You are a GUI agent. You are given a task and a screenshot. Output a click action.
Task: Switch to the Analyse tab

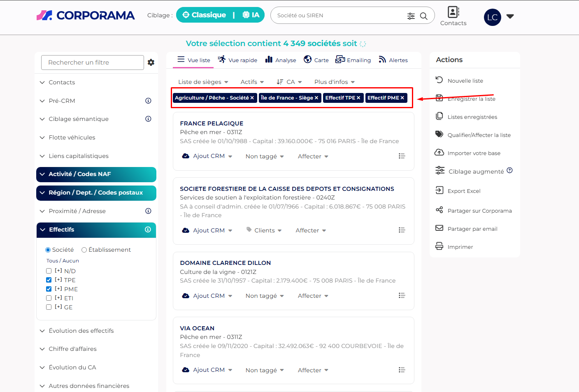[281, 60]
